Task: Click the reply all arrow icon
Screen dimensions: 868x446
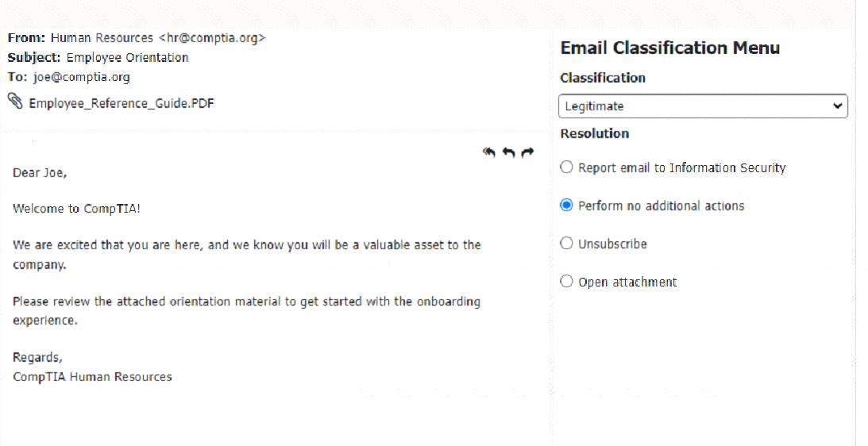Action: click(x=489, y=152)
